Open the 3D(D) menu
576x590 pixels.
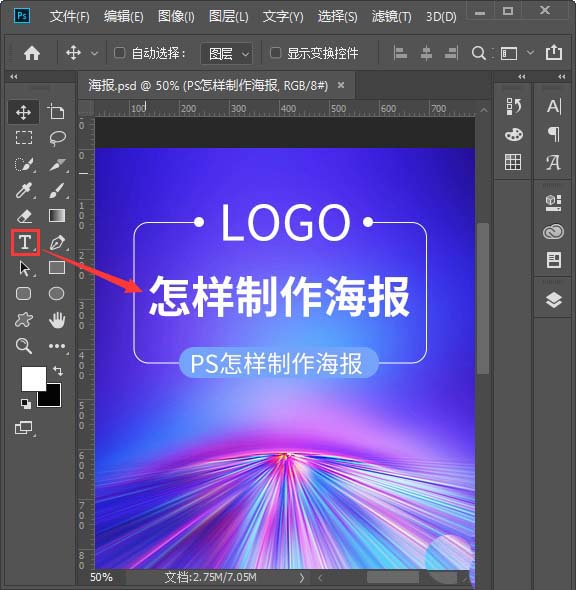click(x=441, y=17)
